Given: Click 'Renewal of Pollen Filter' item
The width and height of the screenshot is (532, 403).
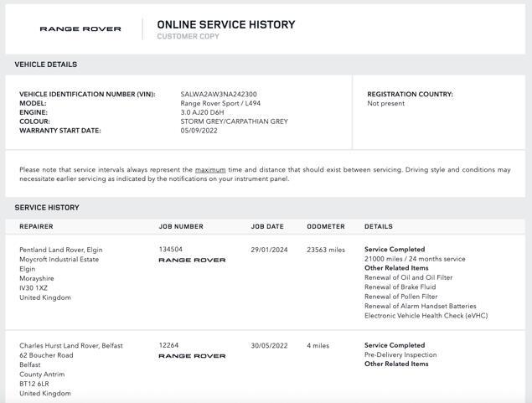Looking at the screenshot, I should point(401,296).
